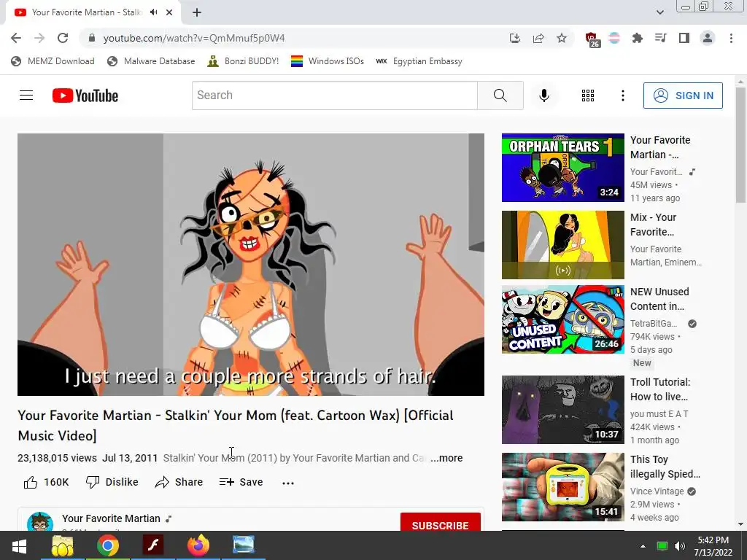The image size is (747, 560).
Task: Open the uBlock extension icon showing 26
Action: [x=592, y=39]
